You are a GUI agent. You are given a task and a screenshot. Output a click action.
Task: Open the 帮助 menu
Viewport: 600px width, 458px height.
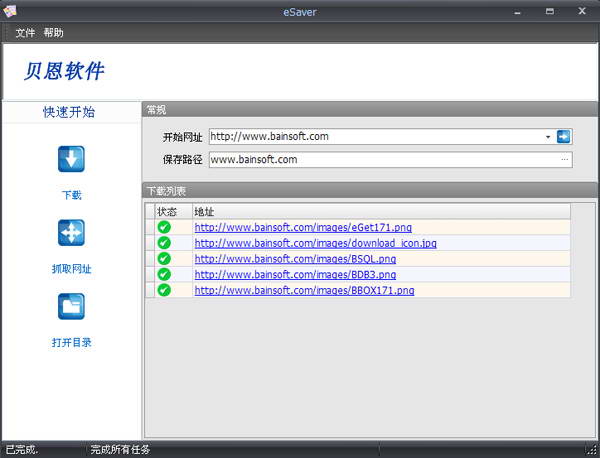(x=53, y=33)
